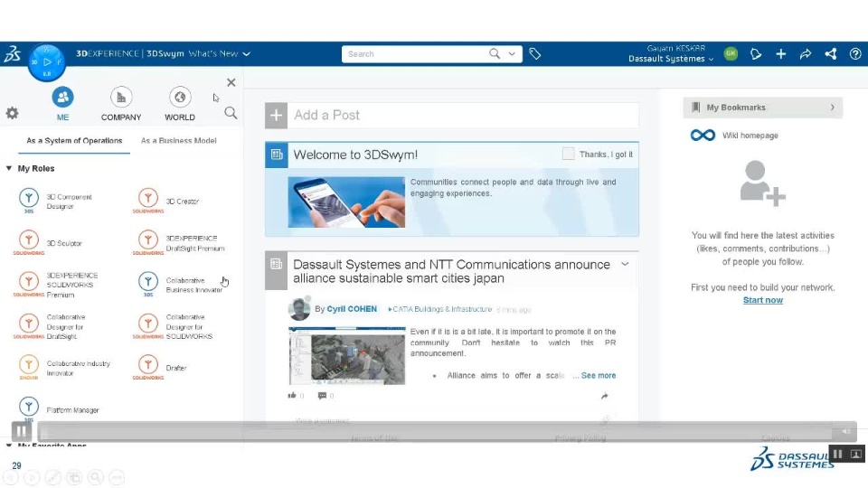Click the plus add icon in header
This screenshot has width=868, height=488.
(x=780, y=53)
